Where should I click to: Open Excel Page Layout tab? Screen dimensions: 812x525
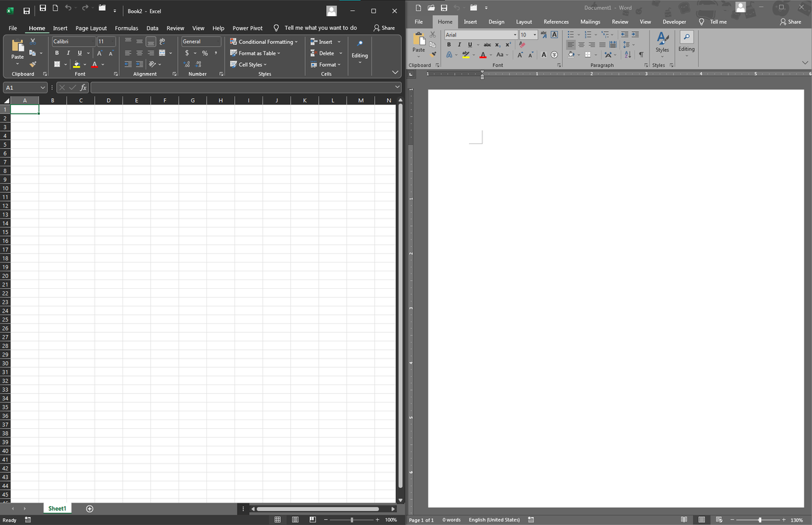91,28
